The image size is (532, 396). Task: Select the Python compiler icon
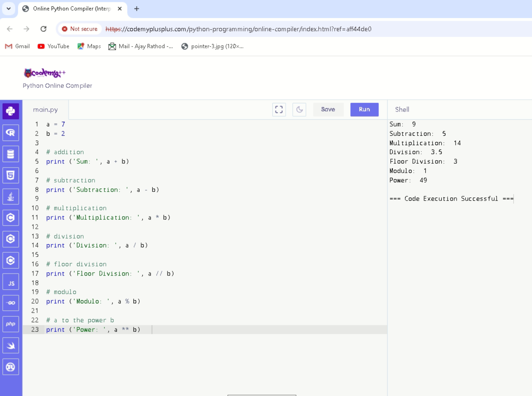(11, 111)
